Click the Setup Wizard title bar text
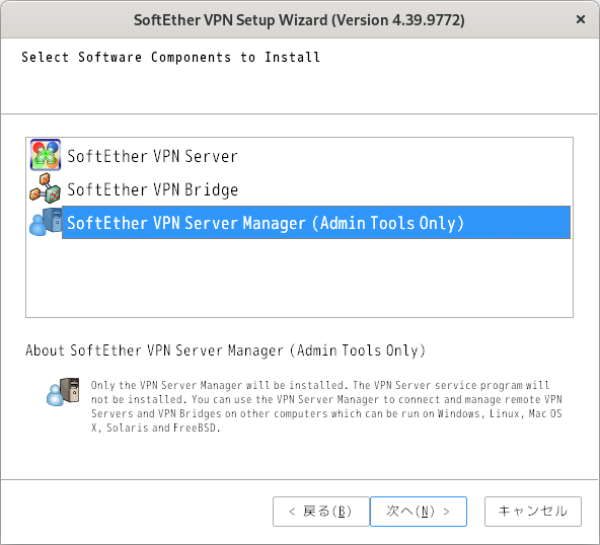Image resolution: width=600 pixels, height=545 pixels. pos(299,20)
